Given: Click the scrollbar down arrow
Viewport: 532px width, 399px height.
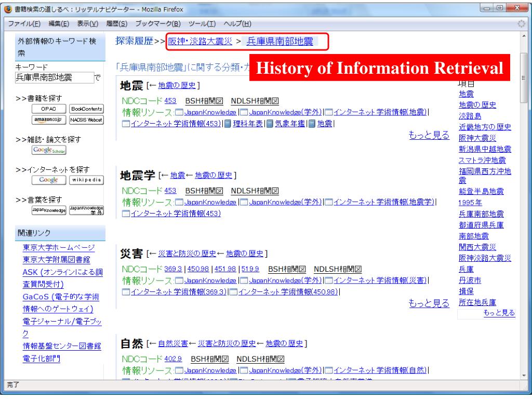Looking at the screenshot, I should [524, 376].
